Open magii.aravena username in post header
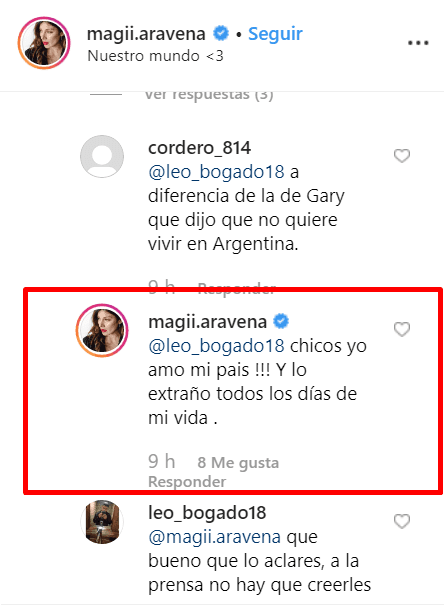 click(x=146, y=34)
